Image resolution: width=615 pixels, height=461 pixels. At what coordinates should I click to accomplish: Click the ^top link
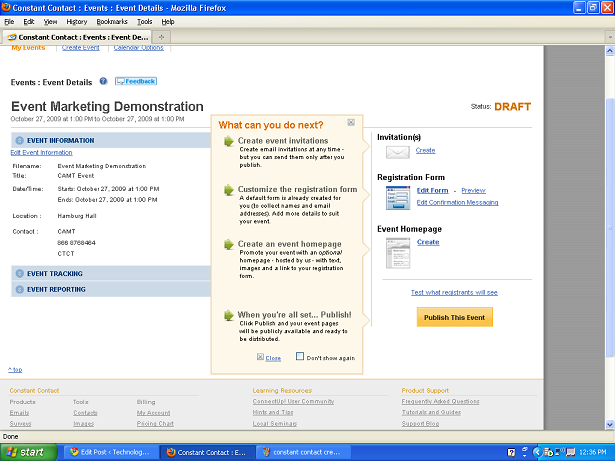(15, 370)
